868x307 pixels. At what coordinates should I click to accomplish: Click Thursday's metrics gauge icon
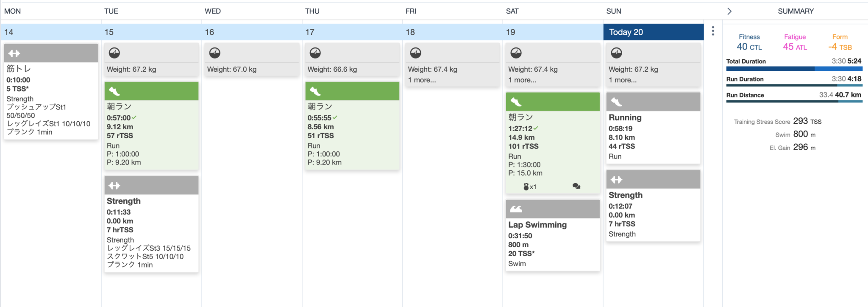point(315,53)
